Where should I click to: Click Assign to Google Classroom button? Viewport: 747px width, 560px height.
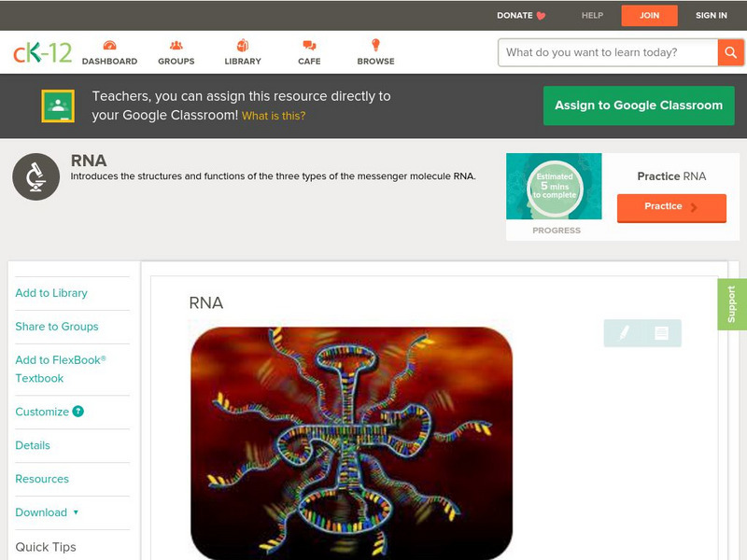(639, 105)
